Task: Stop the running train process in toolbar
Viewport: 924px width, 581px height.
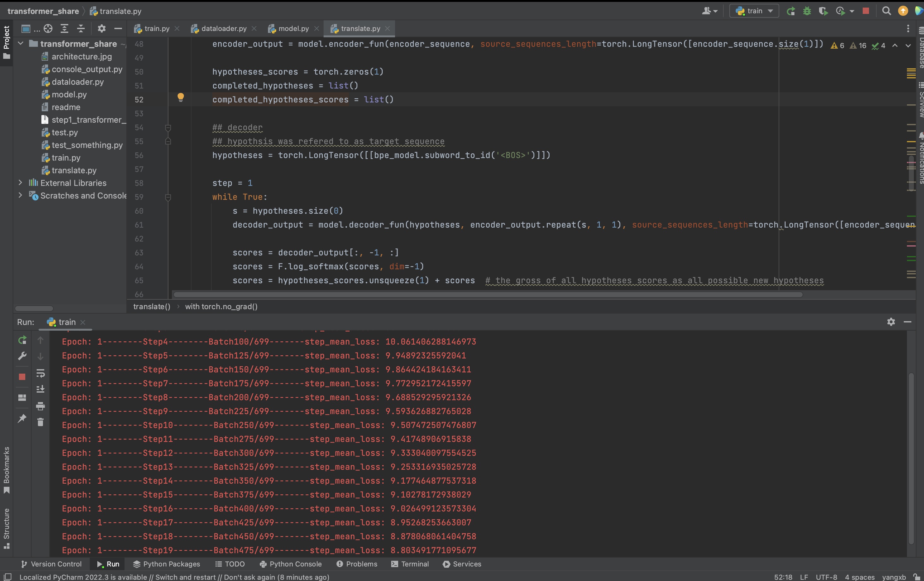Action: point(866,11)
